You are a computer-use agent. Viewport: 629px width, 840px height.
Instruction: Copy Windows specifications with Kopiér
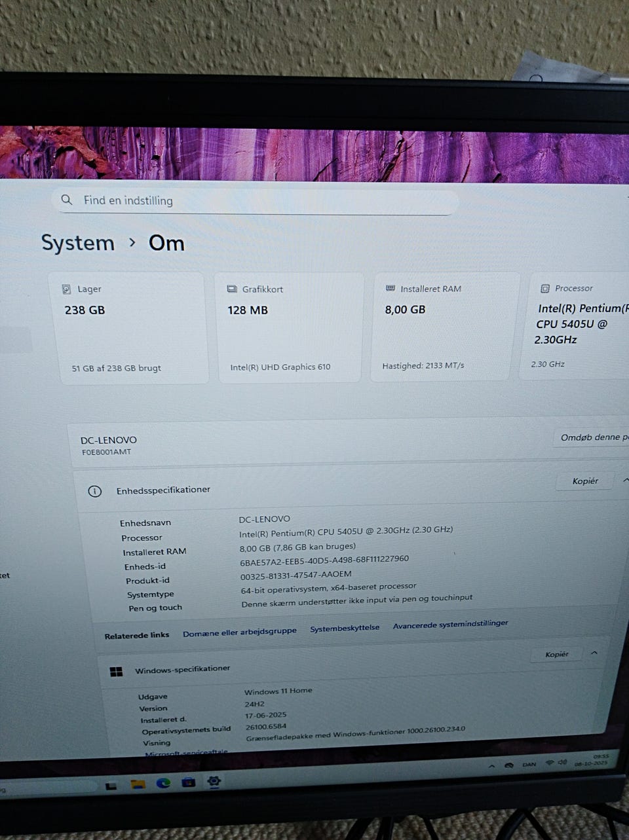[x=557, y=654]
